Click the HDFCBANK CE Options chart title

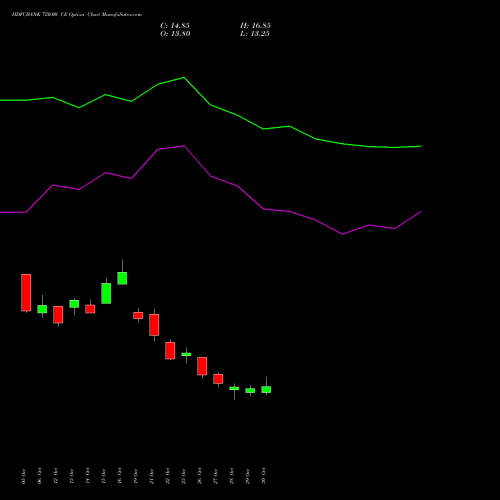(x=77, y=15)
